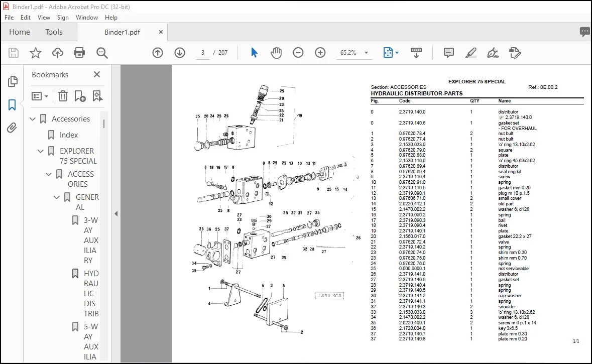The image size is (592, 364).
Task: Click the Ref.: 0E.00.2 text
Action: coord(543,87)
